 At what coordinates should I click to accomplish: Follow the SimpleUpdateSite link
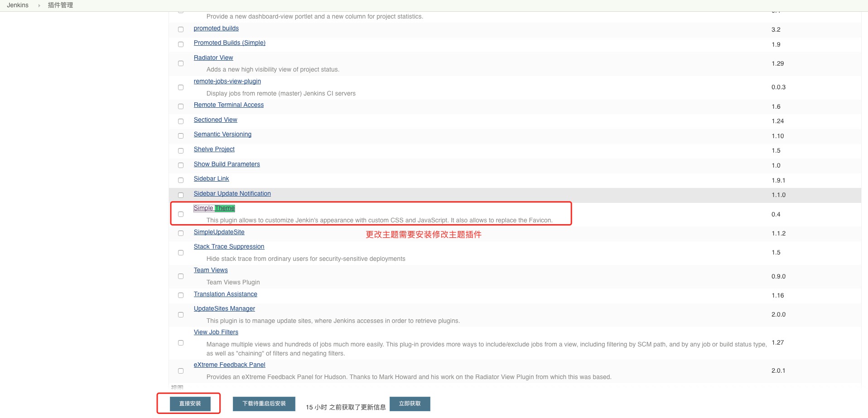coord(219,232)
